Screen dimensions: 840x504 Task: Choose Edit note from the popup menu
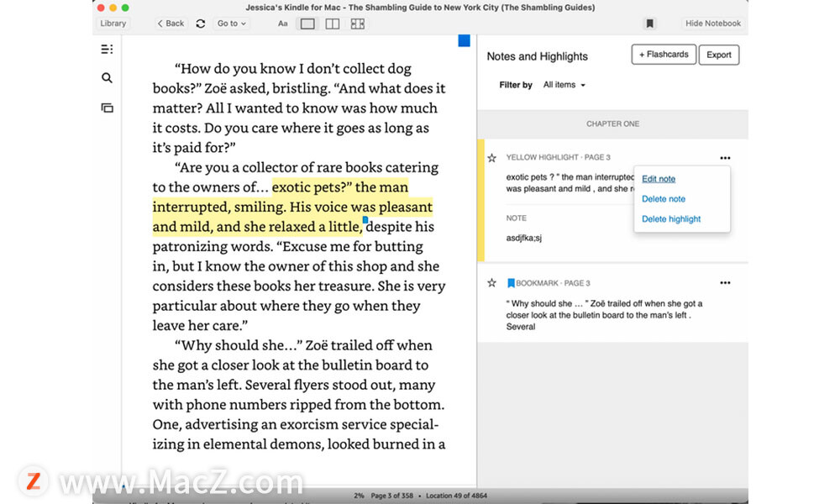659,179
